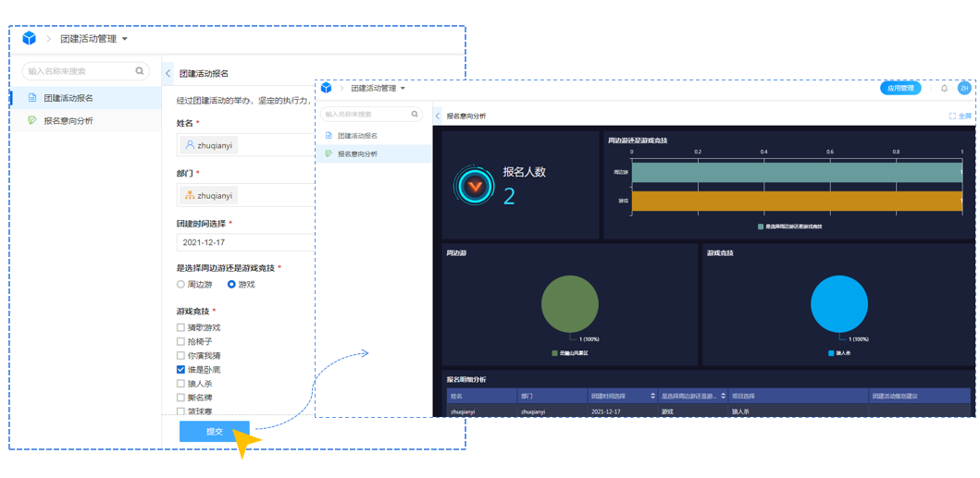Select the 周边游 radio option
The width and height of the screenshot is (980, 478).
[181, 285]
